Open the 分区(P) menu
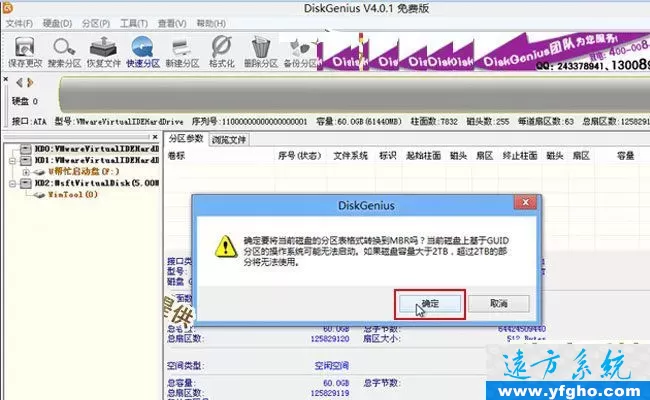The height and width of the screenshot is (400, 650). (x=96, y=23)
